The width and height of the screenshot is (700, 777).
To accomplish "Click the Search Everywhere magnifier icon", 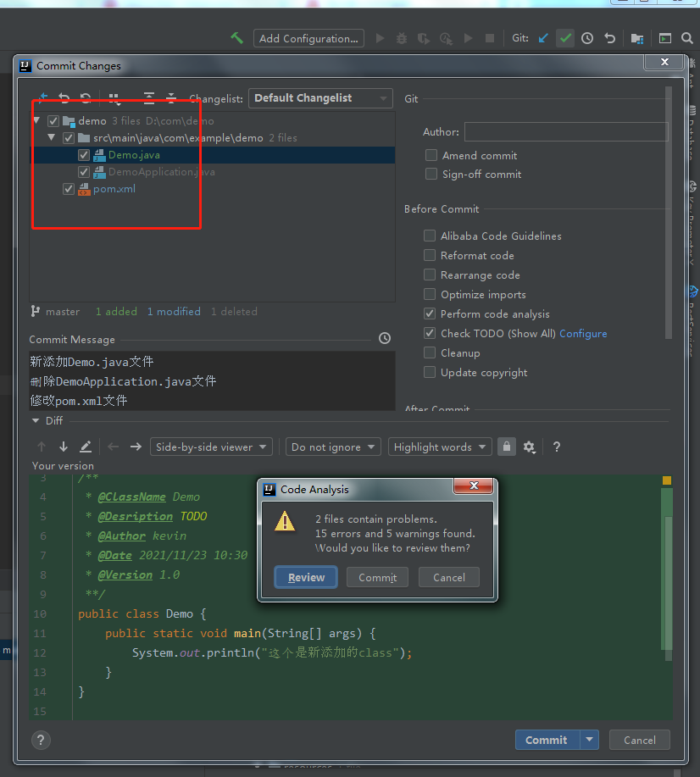I will coord(686,38).
